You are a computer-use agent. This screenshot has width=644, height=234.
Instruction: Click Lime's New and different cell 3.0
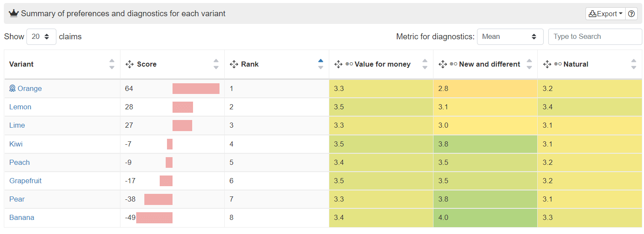485,125
